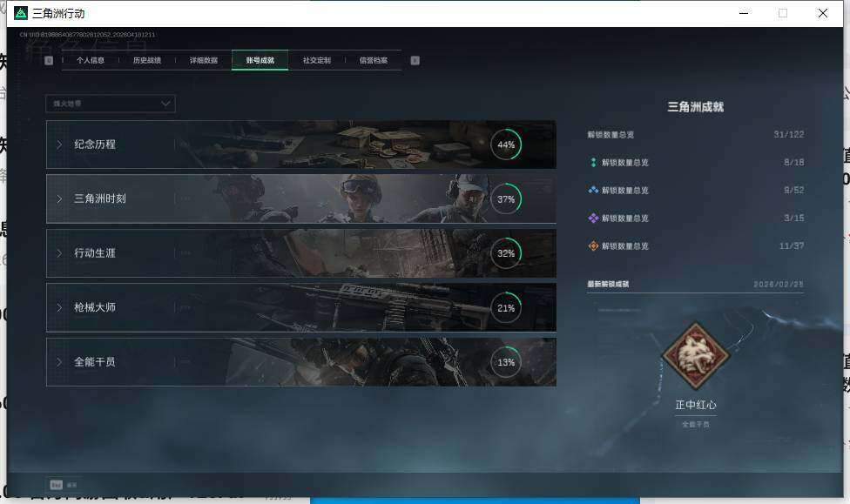Click the 32% progress ring on 行动生涯
This screenshot has height=504, width=850.
tap(506, 253)
